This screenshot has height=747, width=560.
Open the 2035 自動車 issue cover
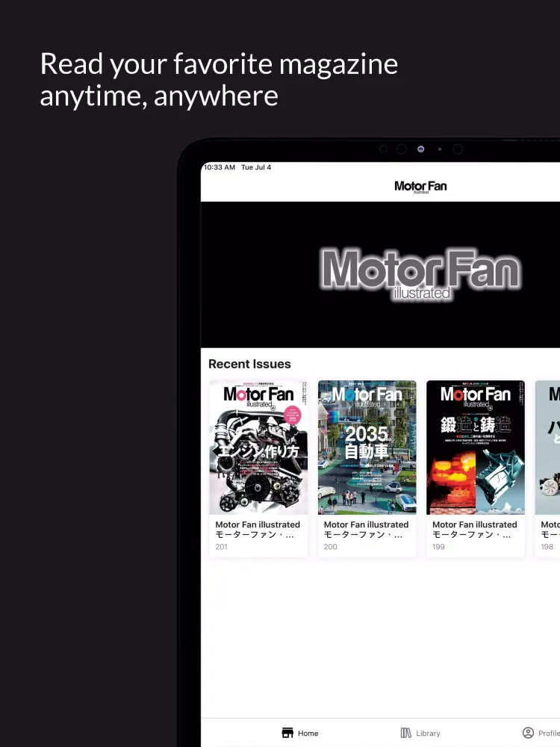[x=367, y=447]
